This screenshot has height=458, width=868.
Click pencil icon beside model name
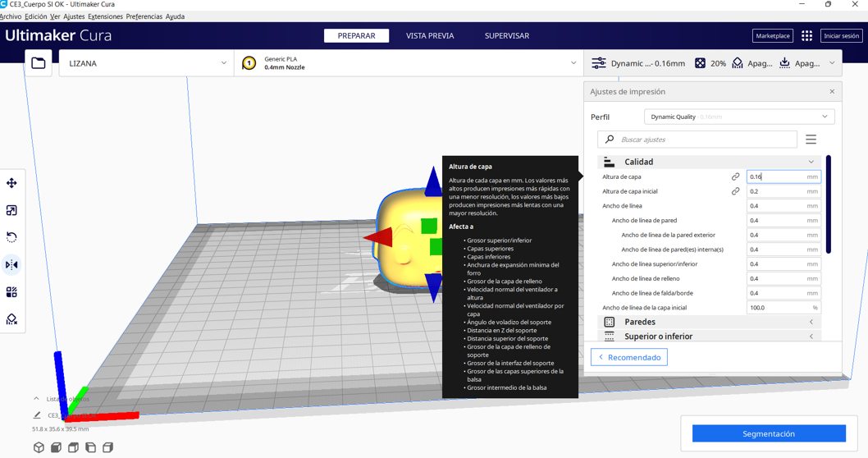[x=37, y=414]
